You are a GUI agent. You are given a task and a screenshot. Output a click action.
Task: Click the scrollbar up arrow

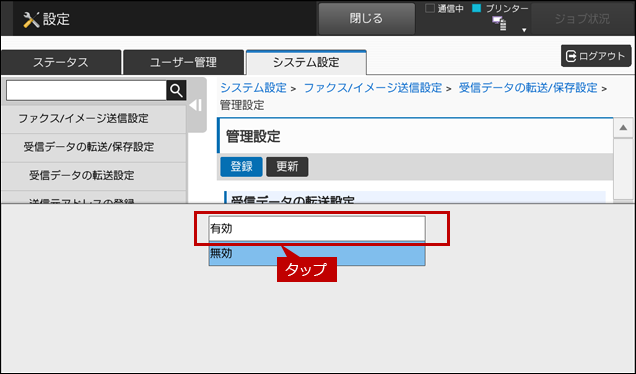[x=623, y=128]
